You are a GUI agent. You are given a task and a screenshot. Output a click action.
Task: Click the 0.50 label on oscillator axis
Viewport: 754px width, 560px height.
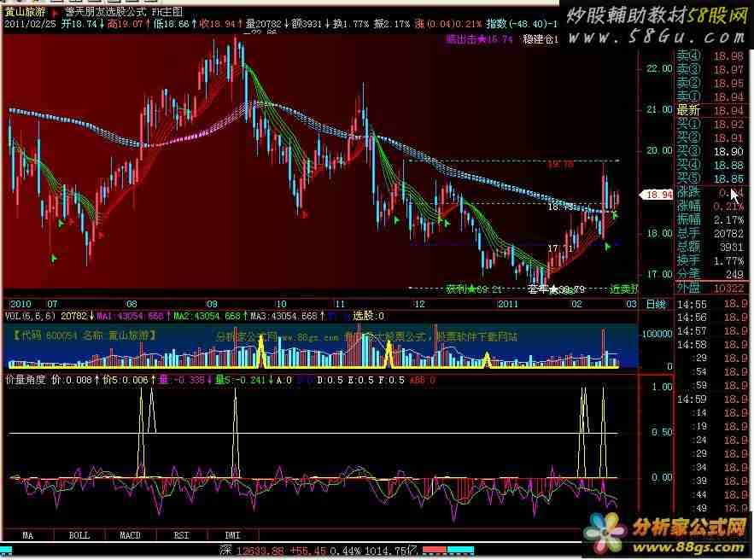(662, 432)
